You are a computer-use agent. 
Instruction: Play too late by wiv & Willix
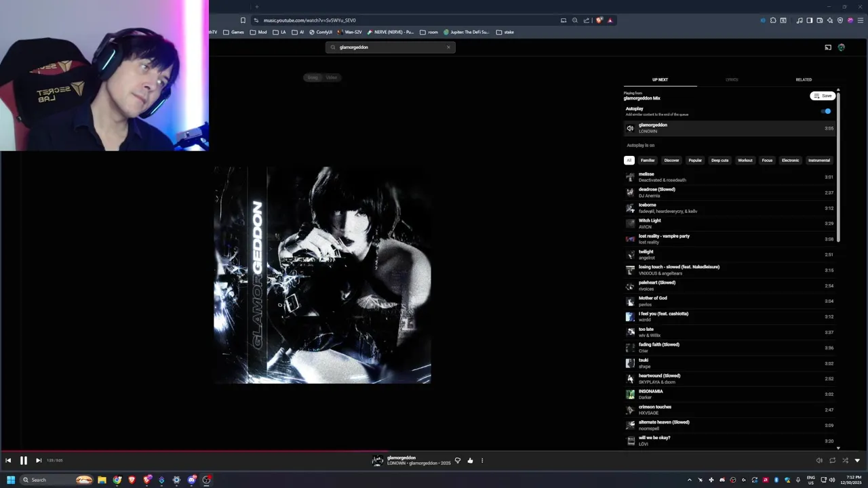(730, 332)
